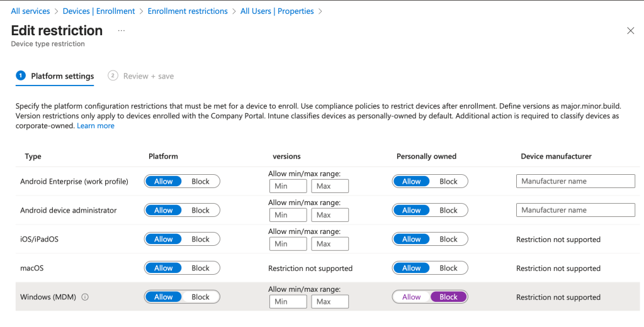
Task: Open the Learn more link
Action: (x=96, y=126)
